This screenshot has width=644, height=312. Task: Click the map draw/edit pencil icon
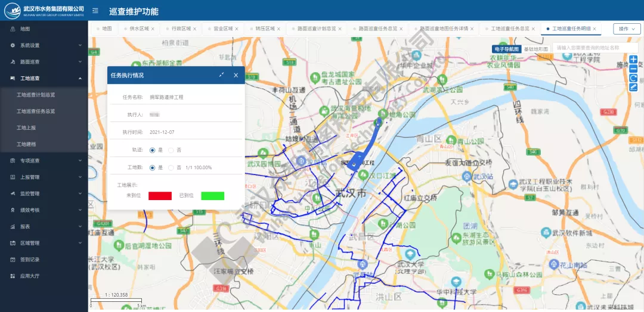(x=633, y=88)
